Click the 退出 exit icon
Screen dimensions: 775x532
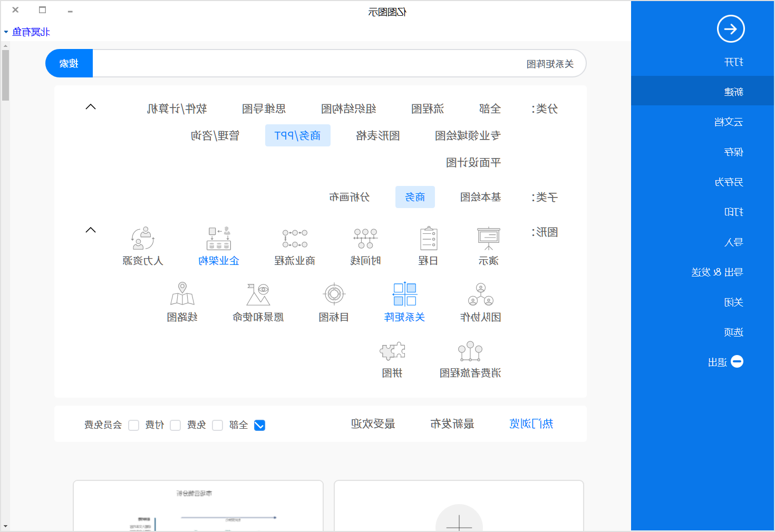click(x=737, y=361)
